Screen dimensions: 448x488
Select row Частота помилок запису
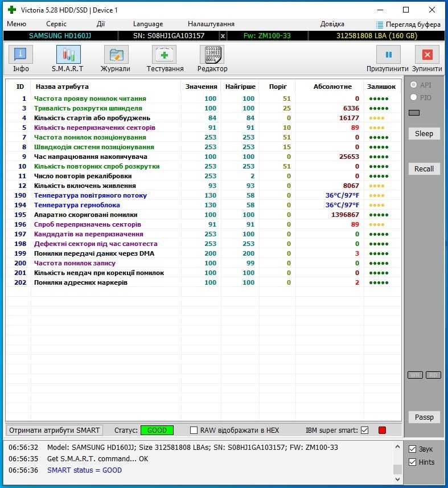(x=203, y=263)
